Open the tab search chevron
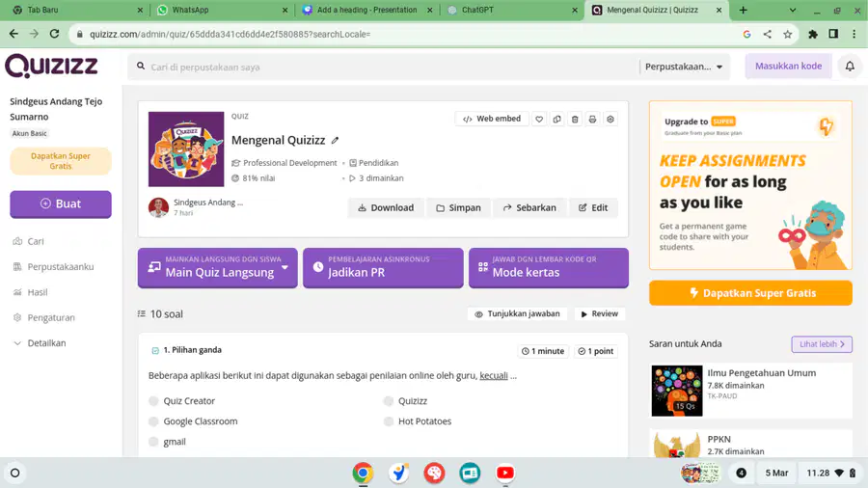The width and height of the screenshot is (868, 488). [x=792, y=10]
